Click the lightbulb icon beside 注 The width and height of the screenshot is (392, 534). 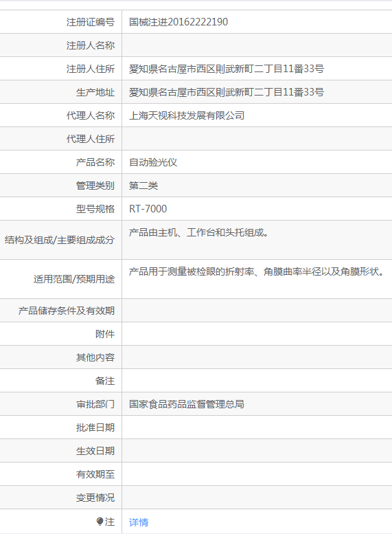[x=100, y=521]
